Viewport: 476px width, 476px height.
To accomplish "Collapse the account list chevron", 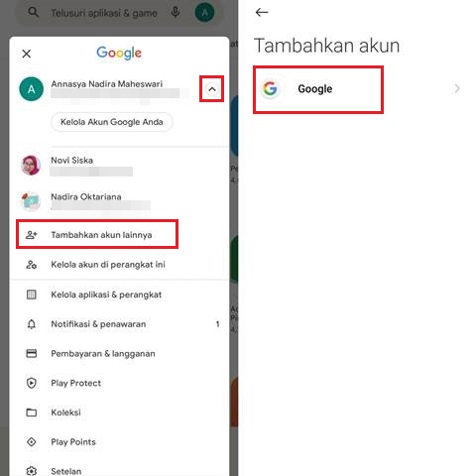I will point(212,89).
